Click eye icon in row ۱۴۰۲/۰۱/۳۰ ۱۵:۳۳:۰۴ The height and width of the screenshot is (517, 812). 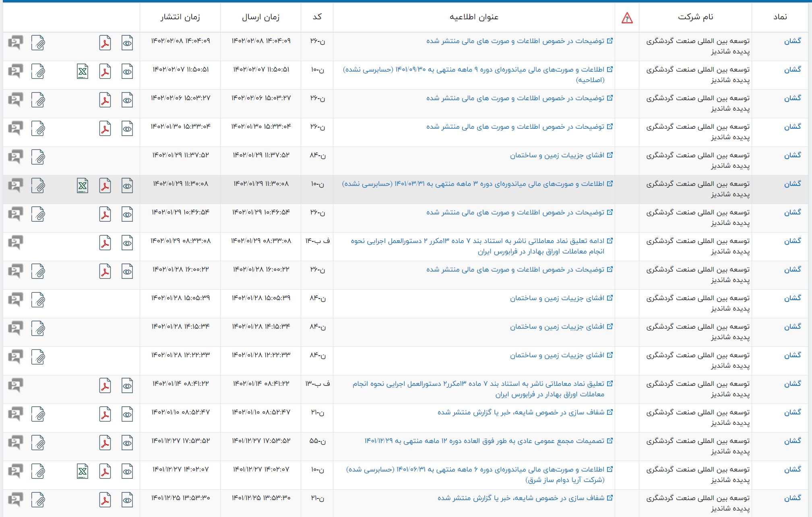coord(127,129)
